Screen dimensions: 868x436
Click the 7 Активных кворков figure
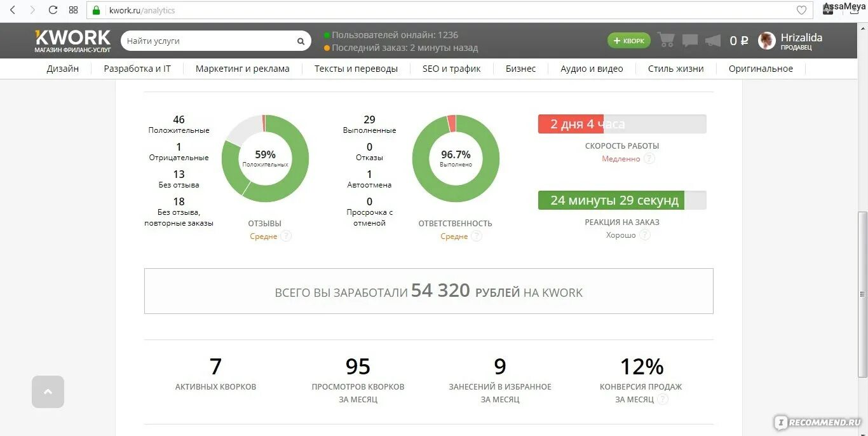coord(215,374)
